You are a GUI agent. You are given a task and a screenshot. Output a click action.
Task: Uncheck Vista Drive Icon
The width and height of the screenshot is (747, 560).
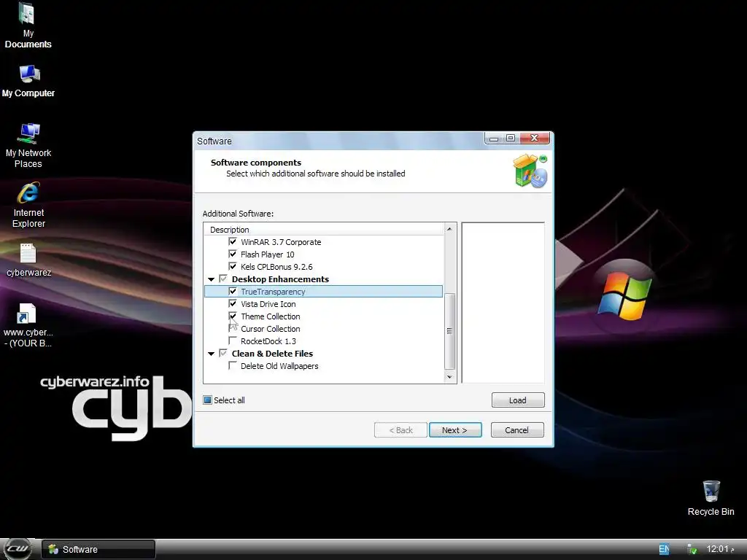(x=233, y=303)
